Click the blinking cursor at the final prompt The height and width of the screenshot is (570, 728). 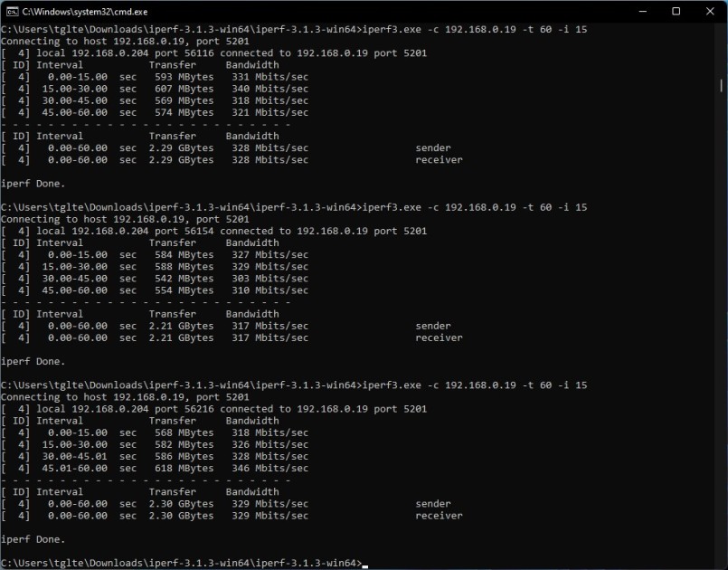pyautogui.click(x=364, y=562)
